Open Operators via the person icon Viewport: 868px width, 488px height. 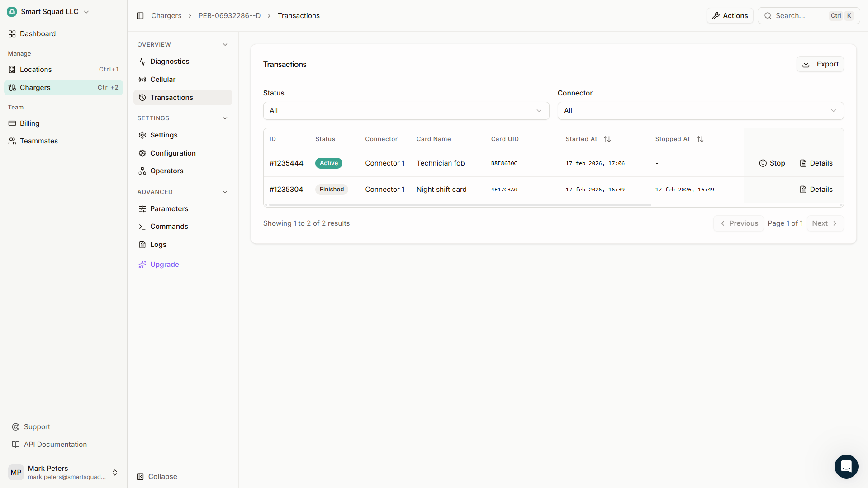[x=142, y=171]
